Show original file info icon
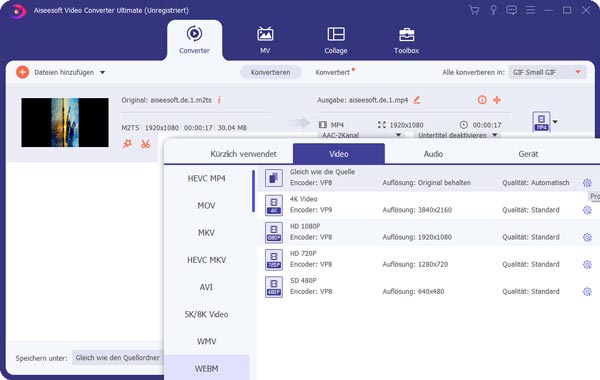The width and height of the screenshot is (600, 380). tap(219, 100)
